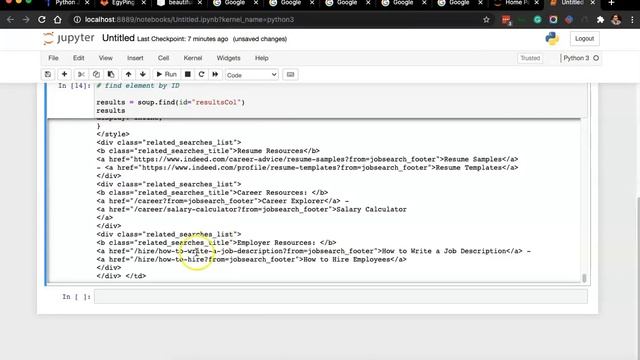Open a new browser tab
The width and height of the screenshot is (640, 360).
(x=611, y=3)
